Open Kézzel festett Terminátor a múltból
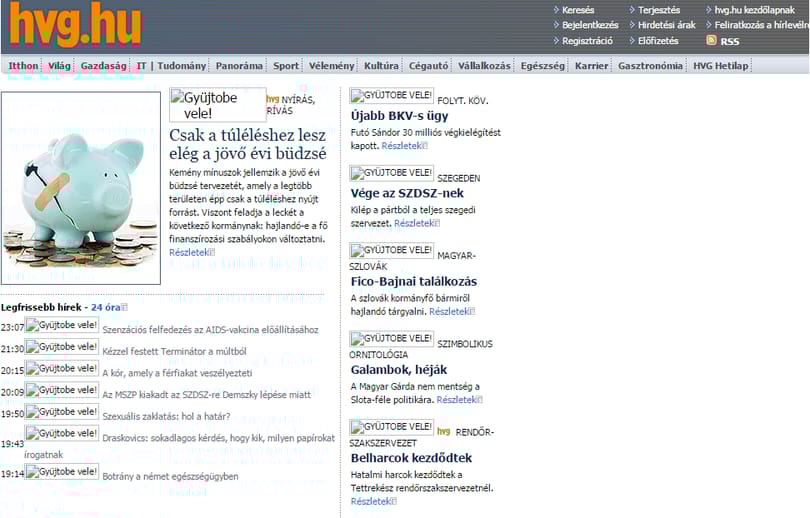The height and width of the screenshot is (518, 810). [x=174, y=351]
